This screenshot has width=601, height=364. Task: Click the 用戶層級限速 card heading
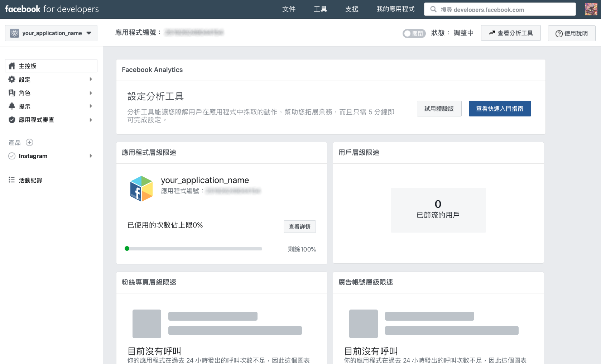[x=359, y=153]
